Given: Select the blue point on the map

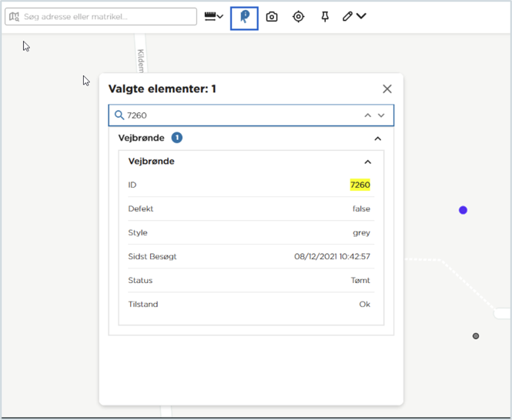Looking at the screenshot, I should pyautogui.click(x=463, y=210).
